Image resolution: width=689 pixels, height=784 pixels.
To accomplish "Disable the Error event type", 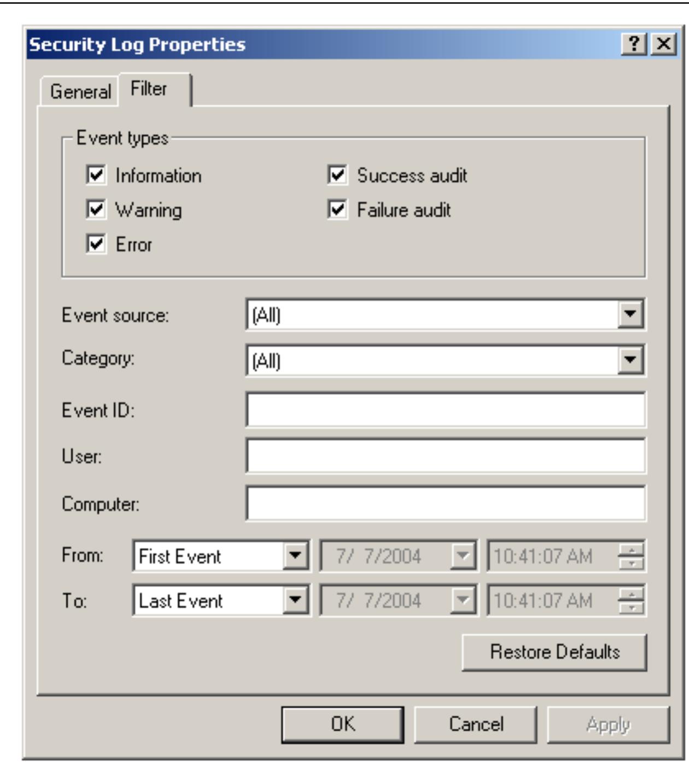I will point(96,244).
